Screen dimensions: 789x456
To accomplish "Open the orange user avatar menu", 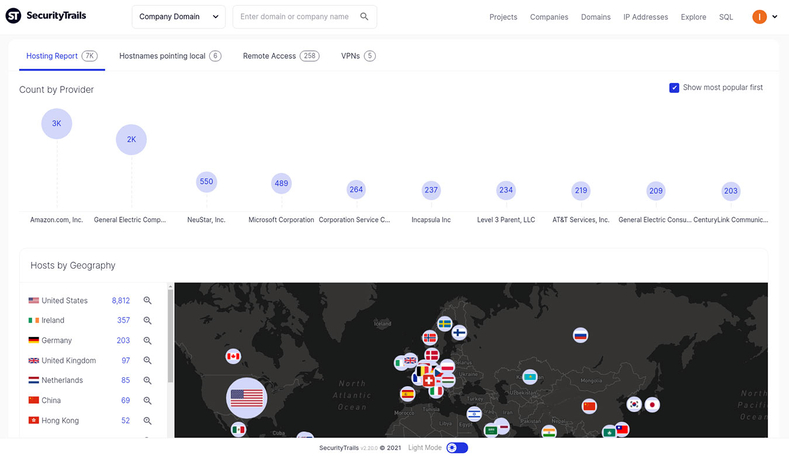I will [x=759, y=17].
